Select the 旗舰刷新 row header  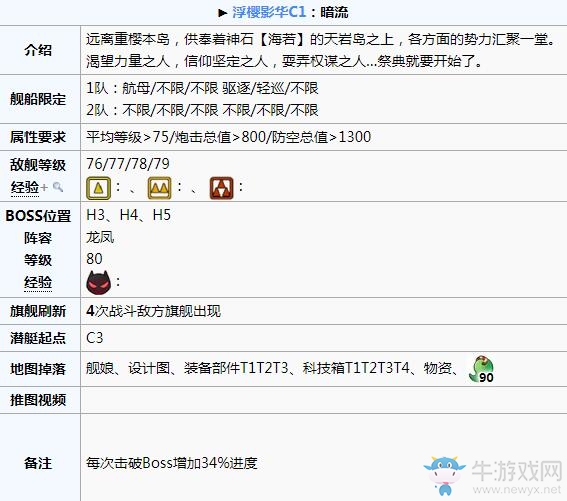click(38, 311)
